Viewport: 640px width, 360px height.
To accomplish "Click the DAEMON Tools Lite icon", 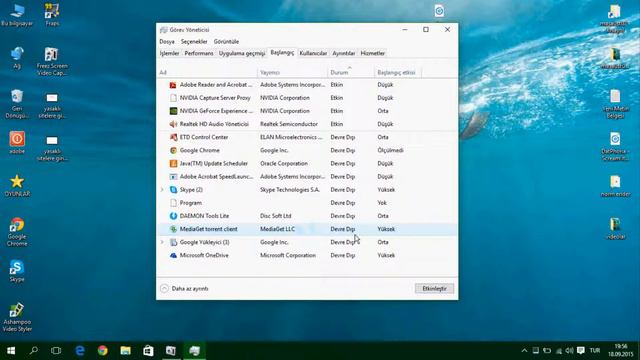I will [173, 216].
